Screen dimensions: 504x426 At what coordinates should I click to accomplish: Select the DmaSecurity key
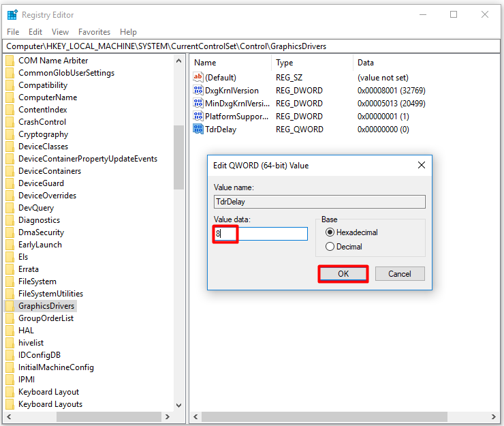tap(41, 232)
